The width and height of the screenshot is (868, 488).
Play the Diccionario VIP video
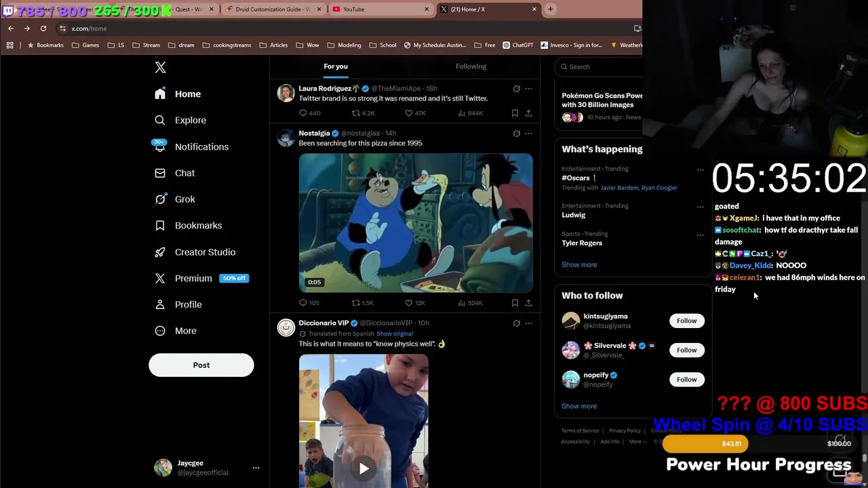(363, 468)
